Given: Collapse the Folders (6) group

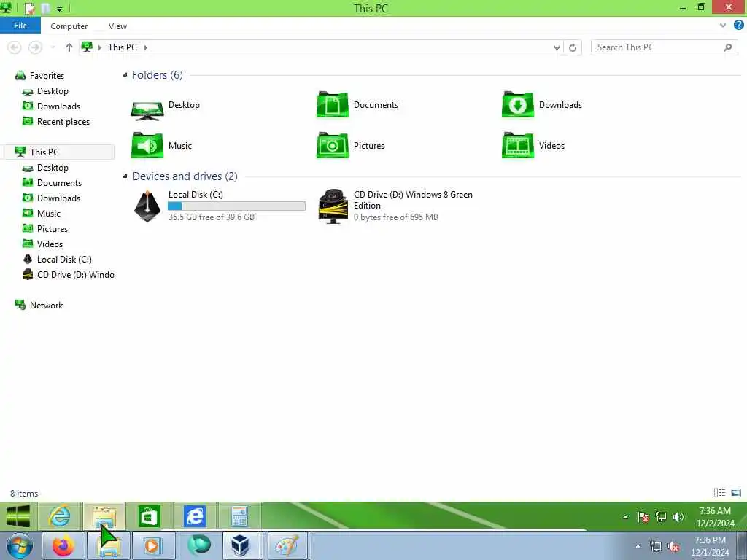Looking at the screenshot, I should [125, 75].
